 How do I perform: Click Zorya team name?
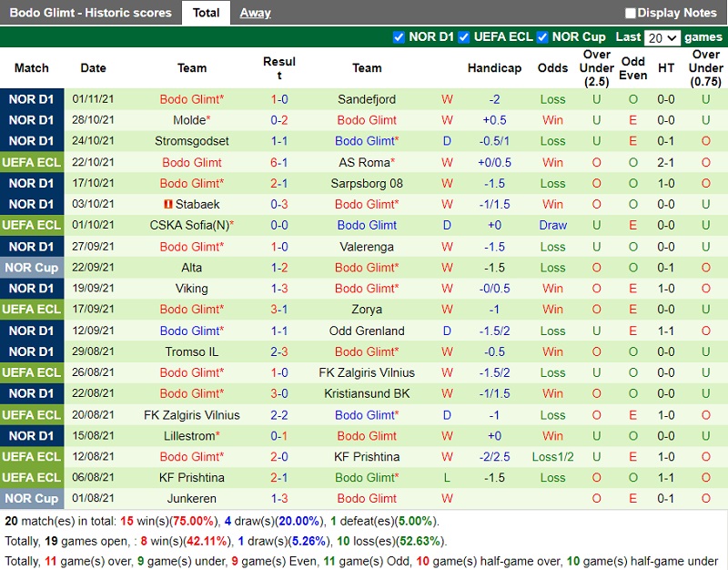367,310
